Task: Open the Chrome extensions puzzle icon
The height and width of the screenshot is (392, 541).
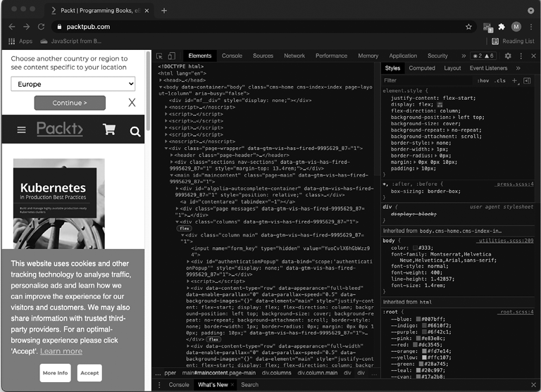Action: pos(502,27)
